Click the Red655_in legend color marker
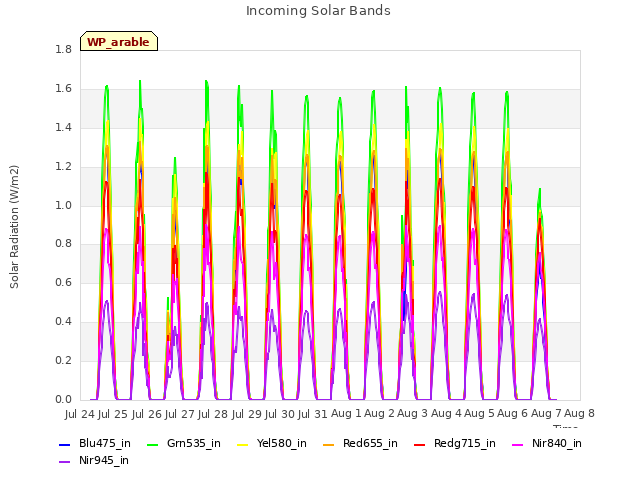The height and width of the screenshot is (480, 640). [x=329, y=444]
